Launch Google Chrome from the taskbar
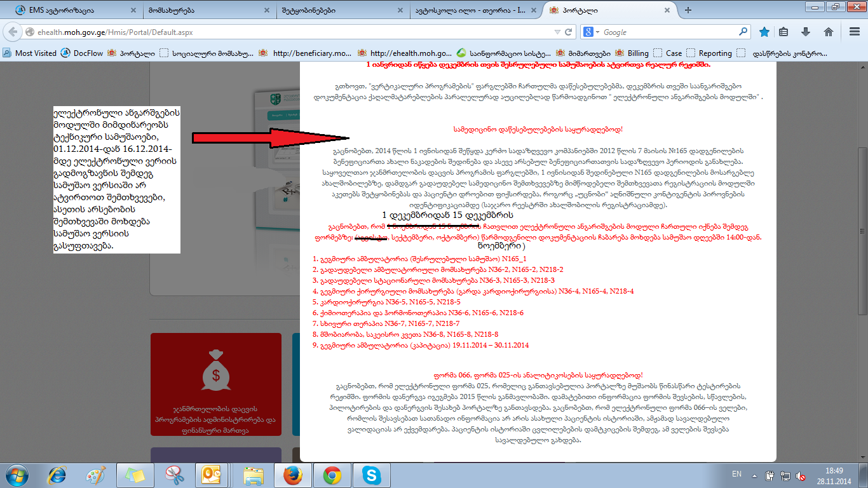This screenshot has height=488, width=868. click(x=331, y=475)
